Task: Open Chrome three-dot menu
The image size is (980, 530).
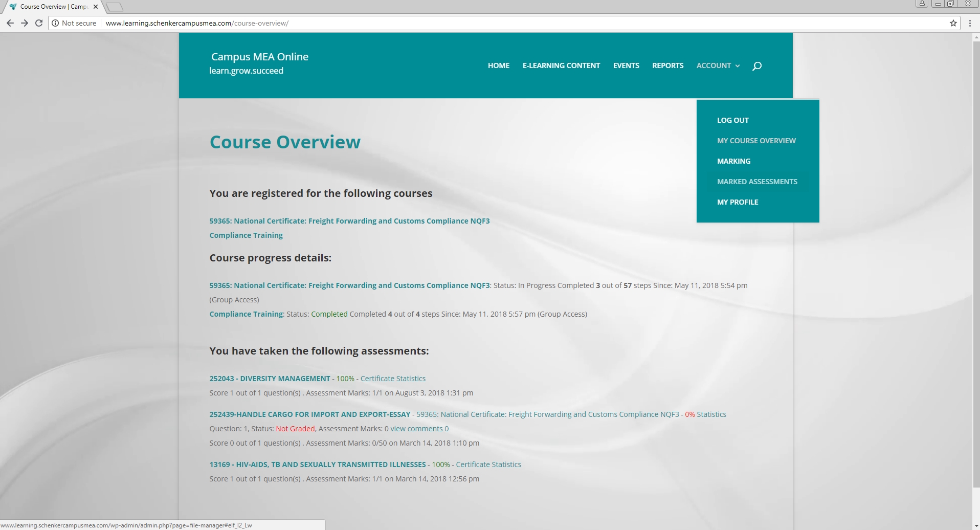Action: 970,23
